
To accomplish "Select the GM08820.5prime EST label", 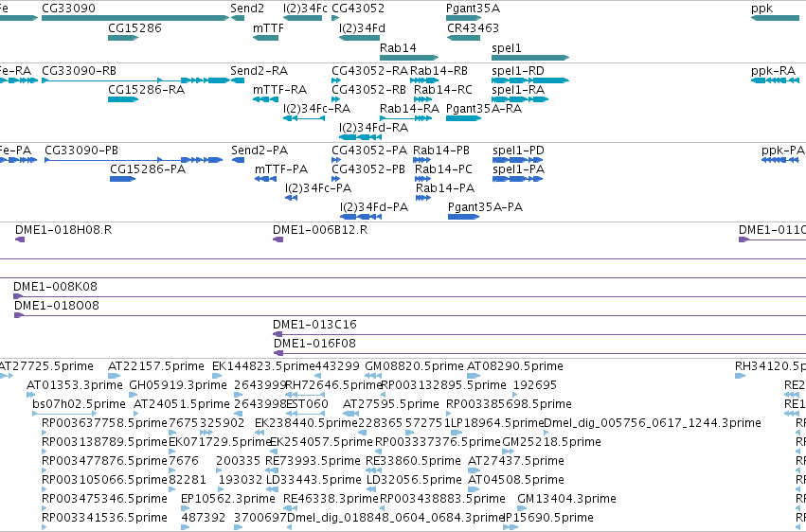I will coord(414,366).
